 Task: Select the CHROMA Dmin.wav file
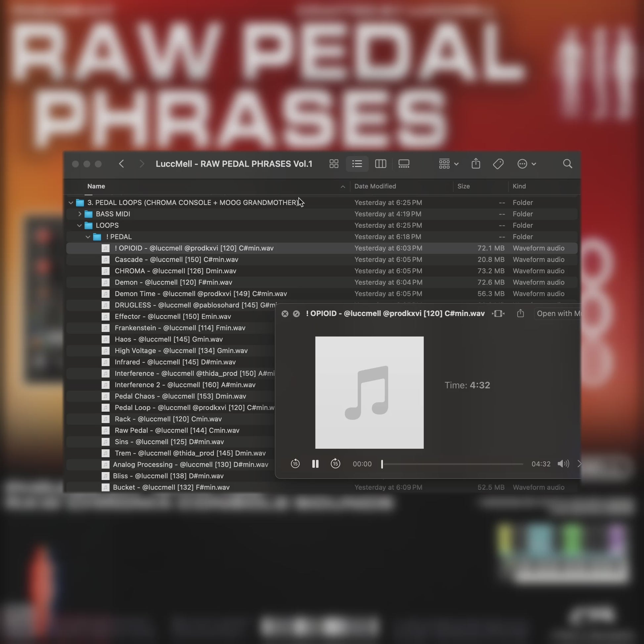coord(175,271)
